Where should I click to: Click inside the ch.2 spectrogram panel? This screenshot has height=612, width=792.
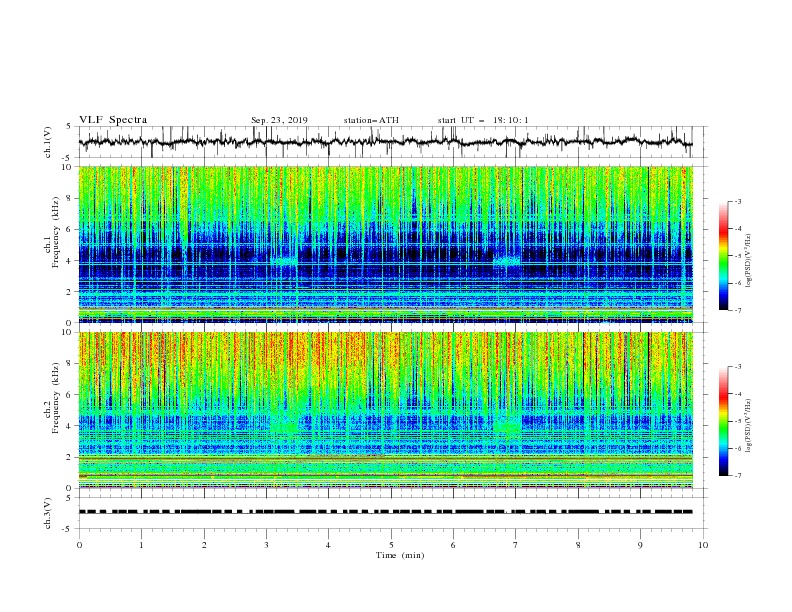tap(386, 410)
